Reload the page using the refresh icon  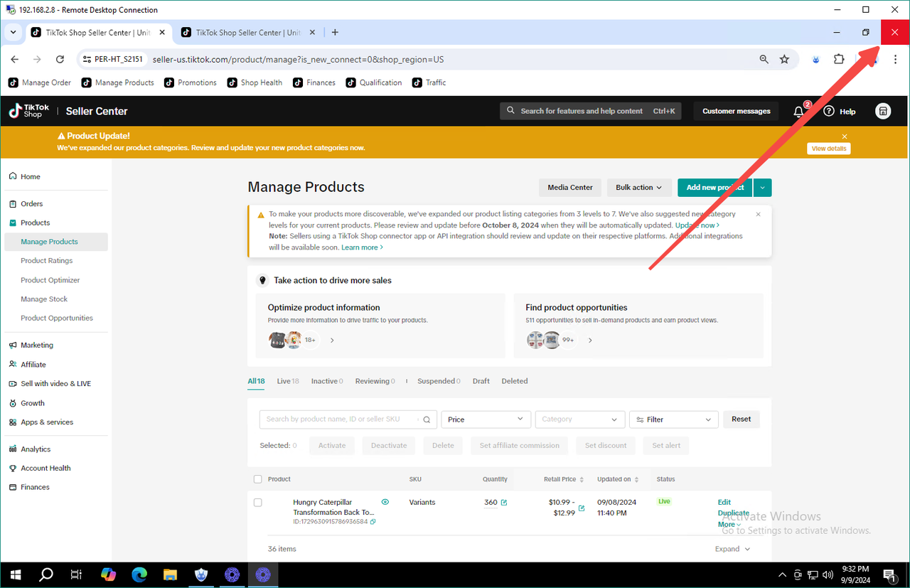click(60, 60)
